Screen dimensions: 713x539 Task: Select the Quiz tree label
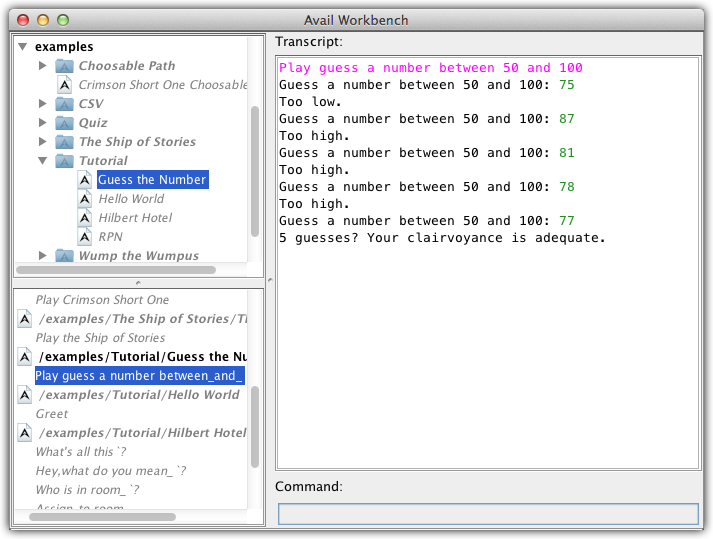(x=93, y=123)
